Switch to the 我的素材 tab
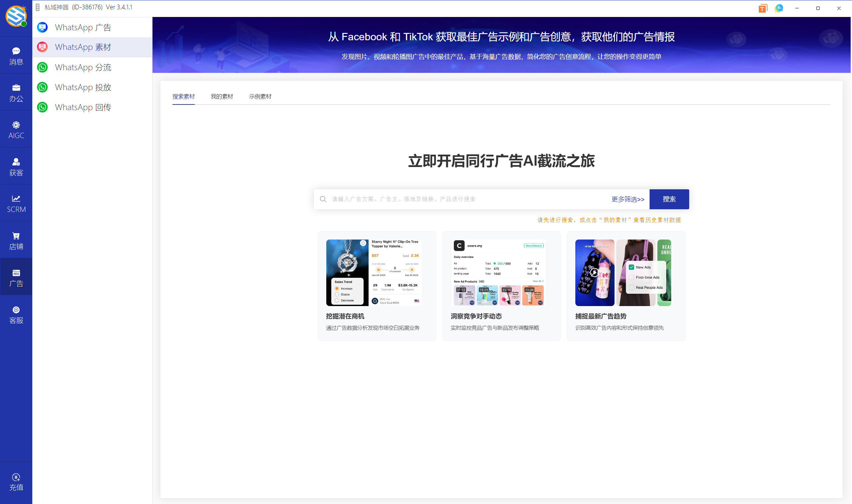 point(222,96)
